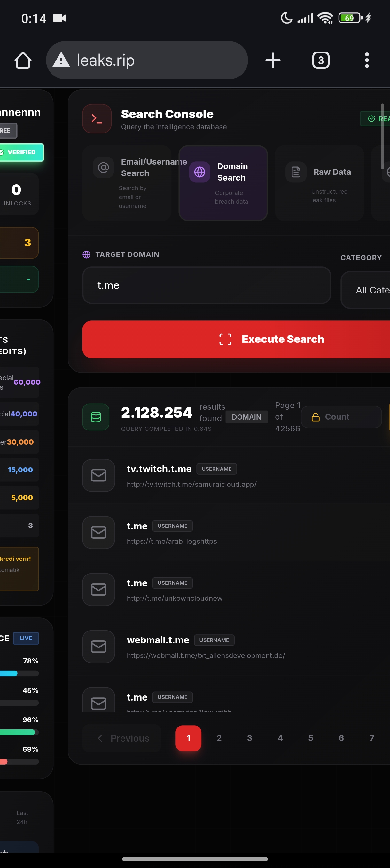Select the Domain Search mode

223,183
